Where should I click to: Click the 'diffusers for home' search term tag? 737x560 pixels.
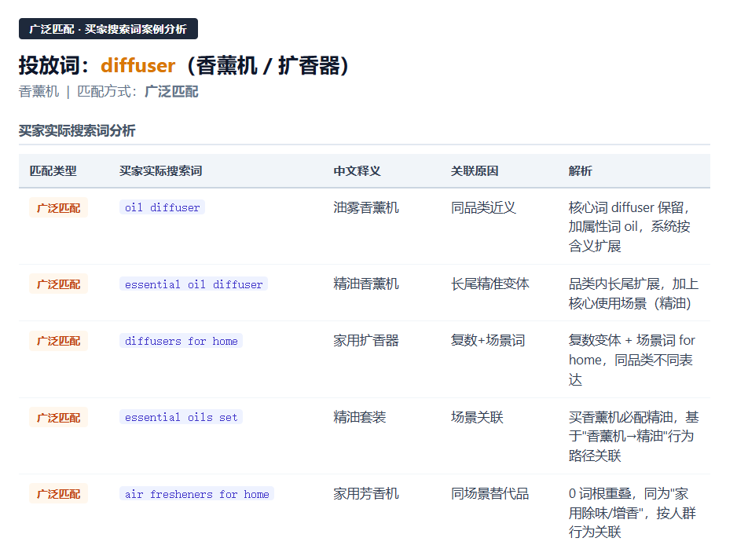click(181, 341)
